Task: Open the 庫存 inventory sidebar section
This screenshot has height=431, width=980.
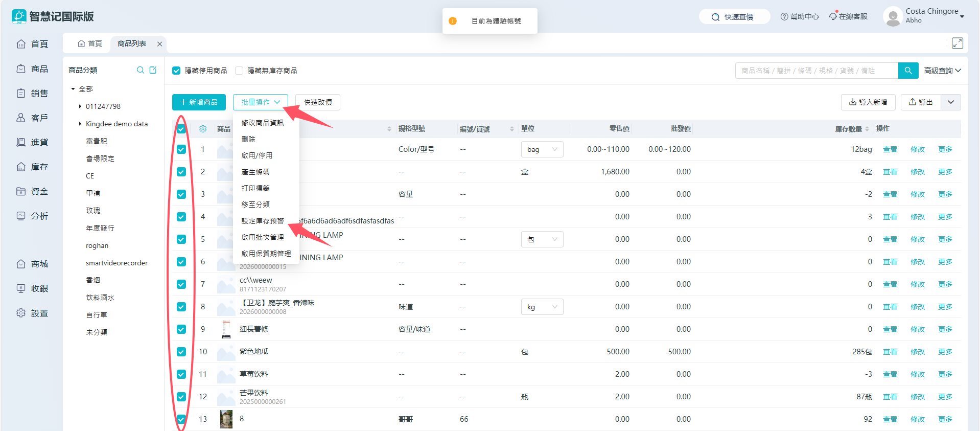Action: pos(33,167)
